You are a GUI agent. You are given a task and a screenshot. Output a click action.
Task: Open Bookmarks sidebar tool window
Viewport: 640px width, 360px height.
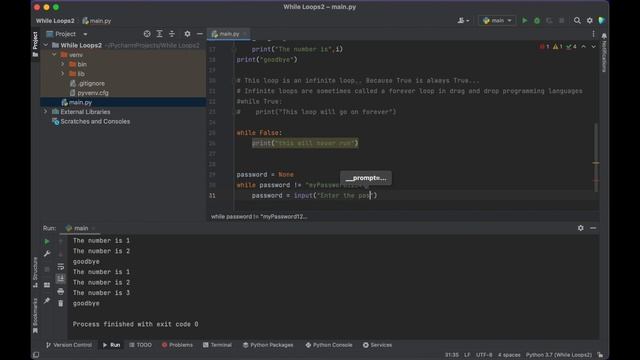pos(36,315)
